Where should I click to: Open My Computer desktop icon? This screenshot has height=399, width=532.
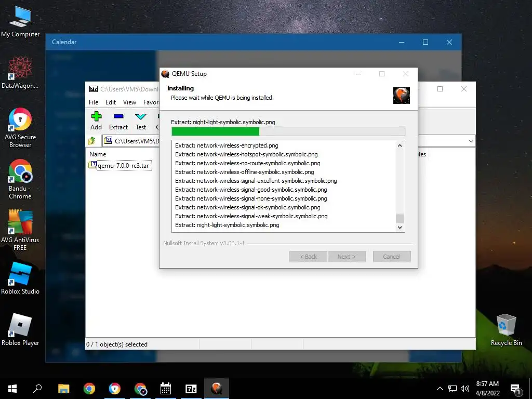click(20, 21)
